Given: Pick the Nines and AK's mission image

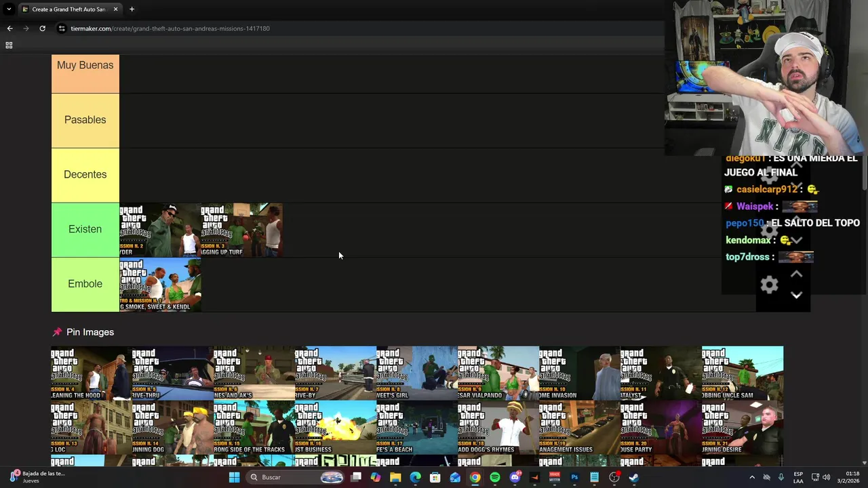Looking at the screenshot, I should click(x=254, y=373).
